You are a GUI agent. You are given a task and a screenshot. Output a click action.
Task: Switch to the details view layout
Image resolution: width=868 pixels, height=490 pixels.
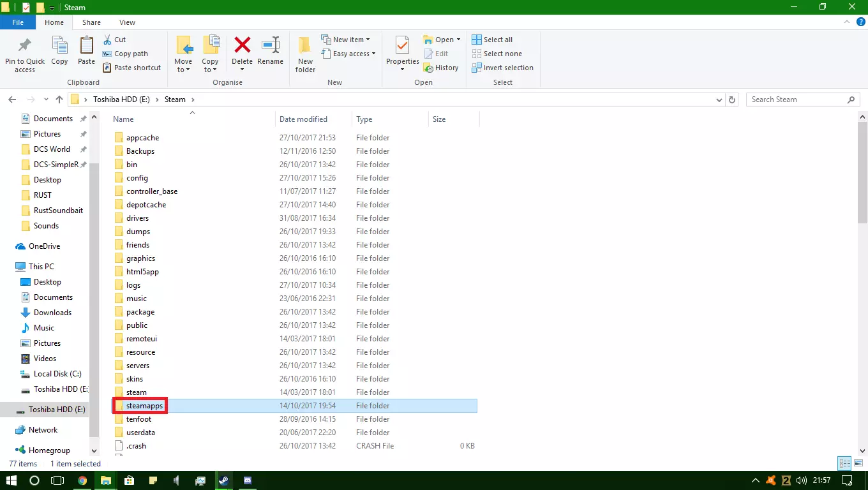point(844,464)
